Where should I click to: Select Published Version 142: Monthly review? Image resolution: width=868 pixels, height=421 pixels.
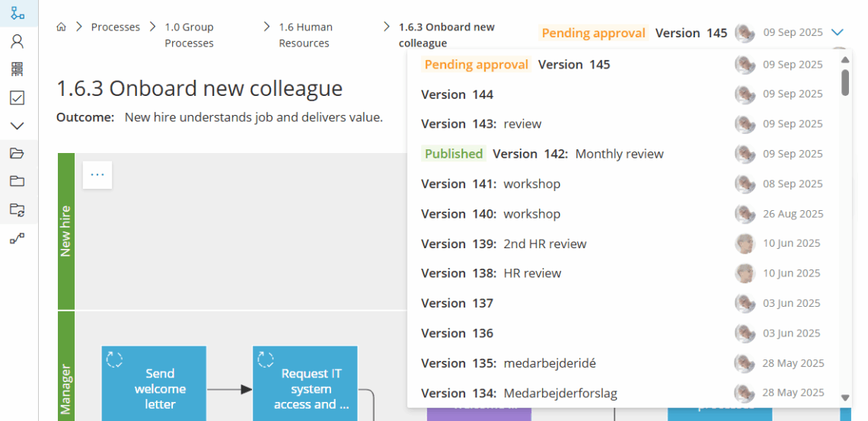544,154
